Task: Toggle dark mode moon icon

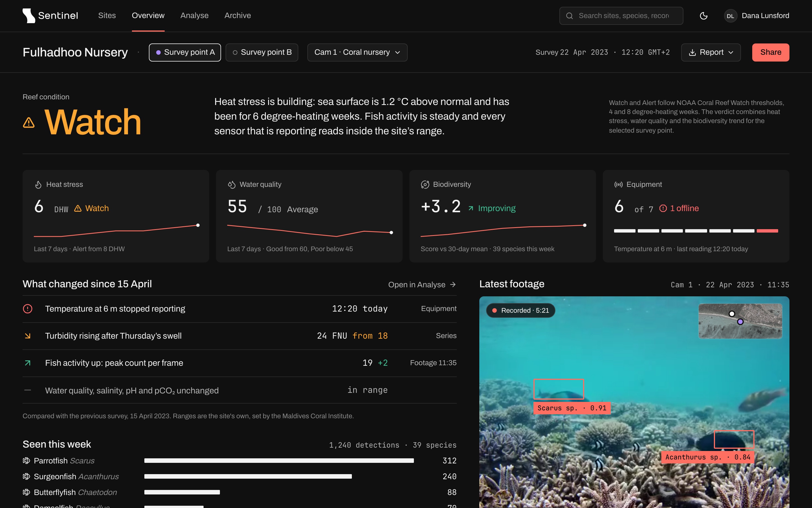Action: 704,16
